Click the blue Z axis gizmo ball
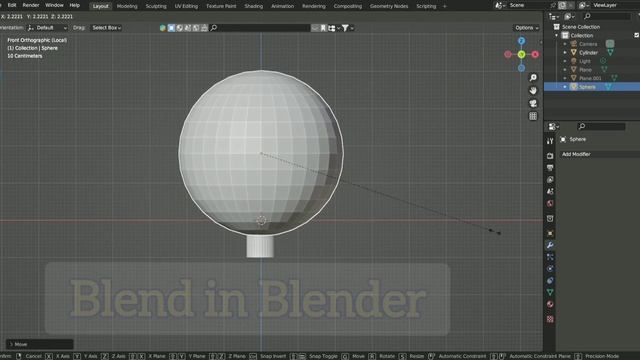The height and width of the screenshot is (360, 640). [521, 41]
